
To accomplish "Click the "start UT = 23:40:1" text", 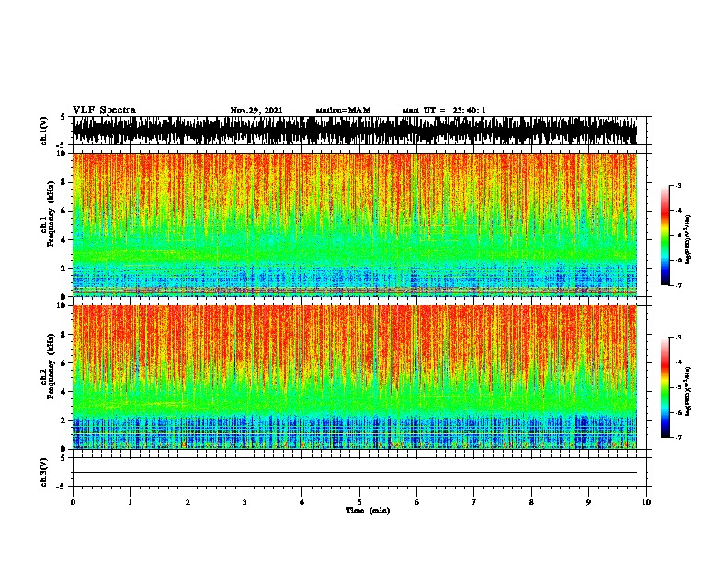I will 444,110.
